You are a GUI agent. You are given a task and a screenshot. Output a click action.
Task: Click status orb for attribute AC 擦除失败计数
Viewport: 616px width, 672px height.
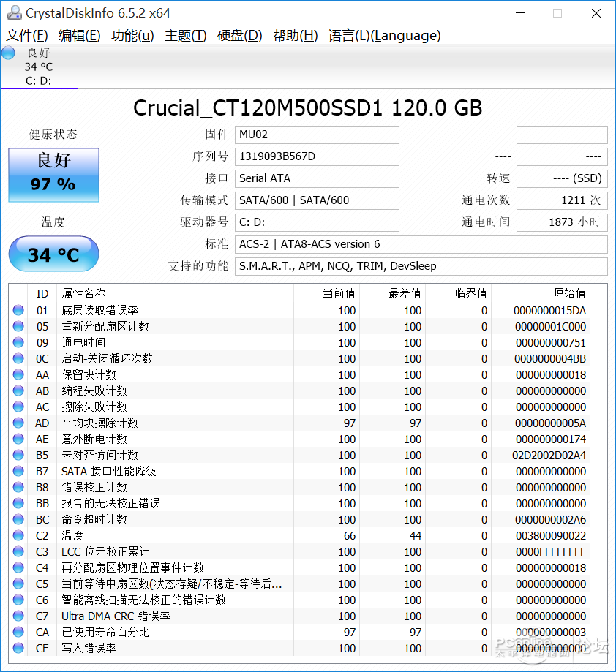18,407
